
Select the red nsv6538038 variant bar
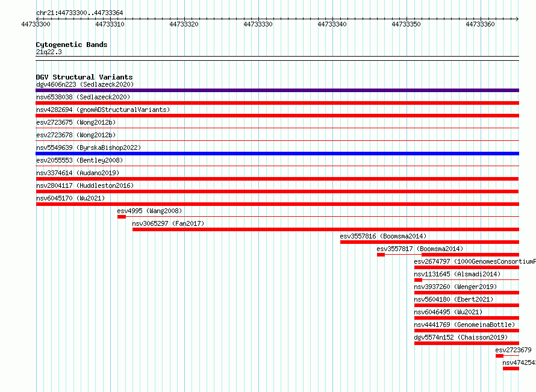click(277, 103)
